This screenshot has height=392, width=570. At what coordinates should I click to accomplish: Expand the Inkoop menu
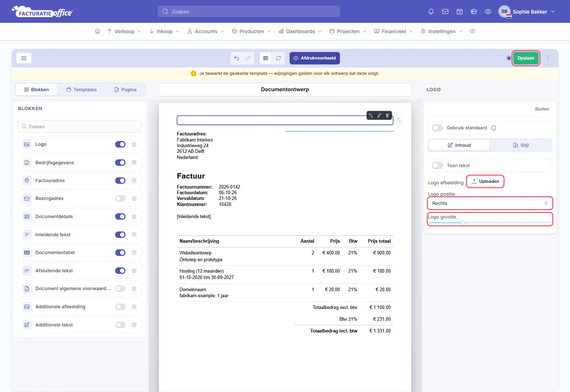164,31
